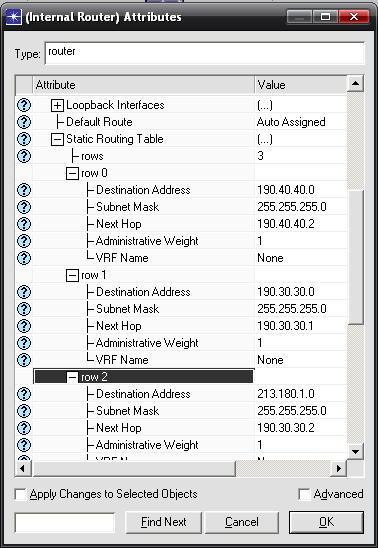The height and width of the screenshot is (548, 378).
Task: Click the search text box beside Find Next
Action: point(65,523)
